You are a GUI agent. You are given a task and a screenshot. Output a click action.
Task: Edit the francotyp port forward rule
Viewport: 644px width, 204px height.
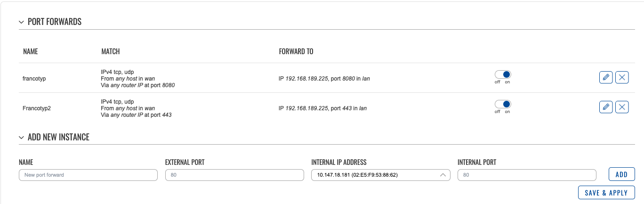click(606, 78)
